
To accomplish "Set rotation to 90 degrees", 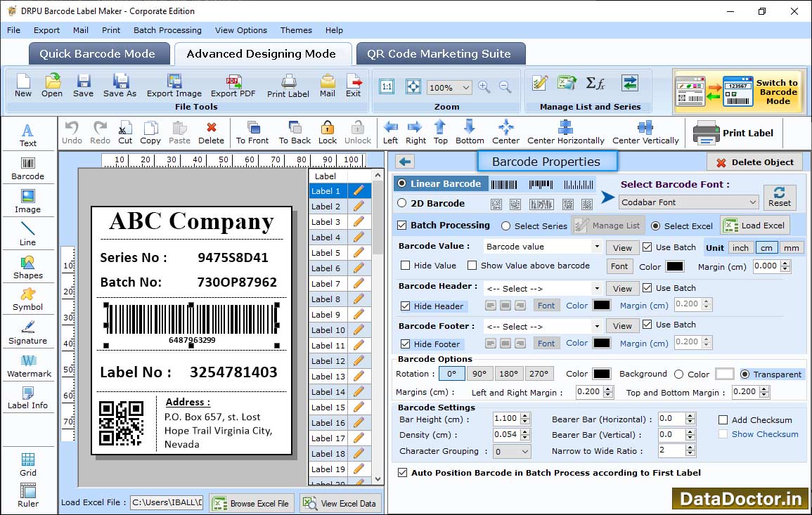I will point(479,374).
